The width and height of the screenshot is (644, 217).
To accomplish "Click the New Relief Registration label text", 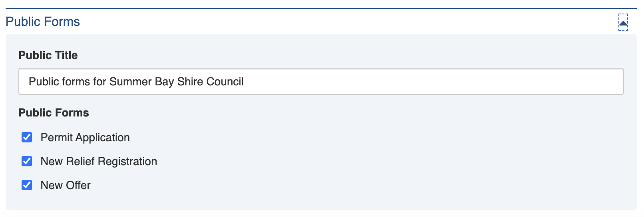I will click(99, 162).
